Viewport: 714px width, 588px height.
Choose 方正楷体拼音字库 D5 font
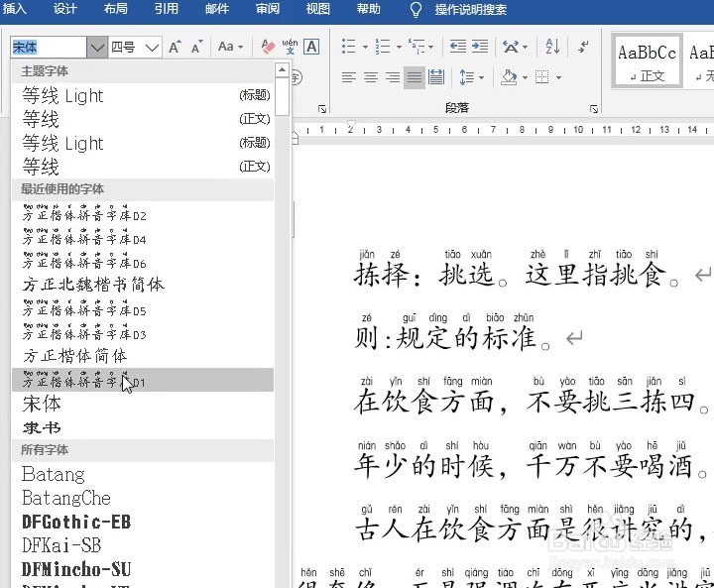click(143, 308)
